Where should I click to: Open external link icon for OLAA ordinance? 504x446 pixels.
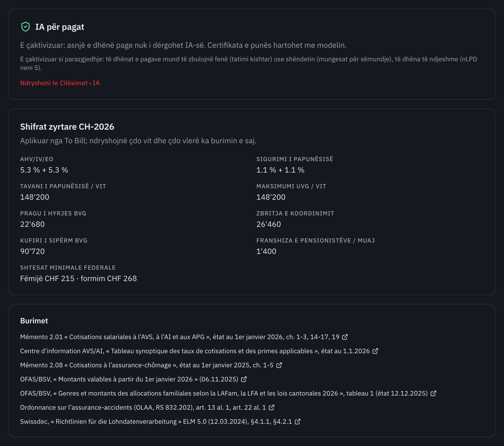[x=272, y=407]
